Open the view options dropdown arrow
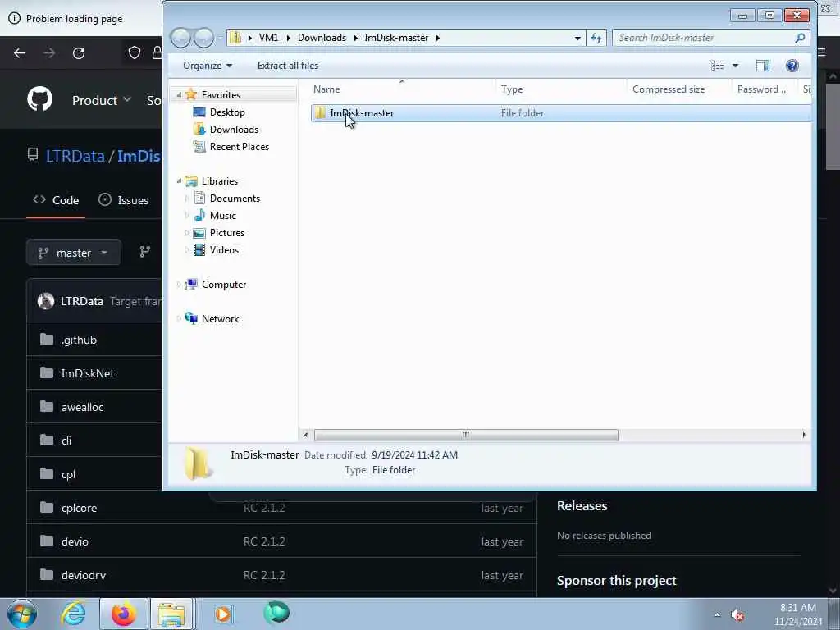840x630 pixels. [x=736, y=66]
